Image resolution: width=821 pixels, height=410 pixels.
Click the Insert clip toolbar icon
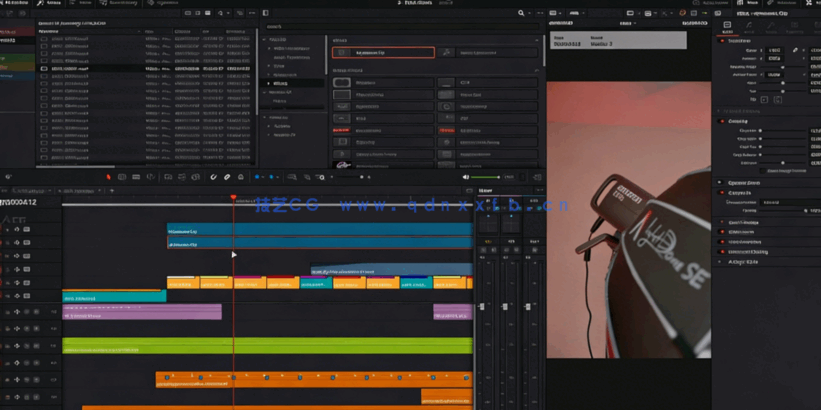pos(169,177)
